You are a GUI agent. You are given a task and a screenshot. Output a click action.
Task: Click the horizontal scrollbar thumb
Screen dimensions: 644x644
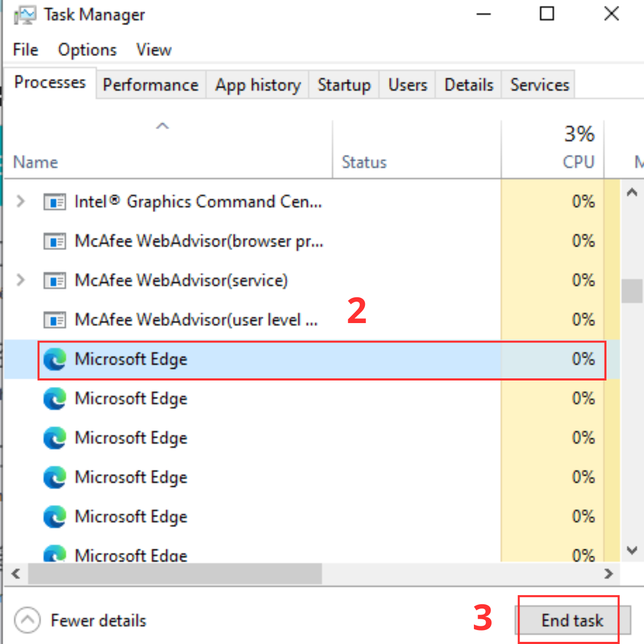pos(175,574)
